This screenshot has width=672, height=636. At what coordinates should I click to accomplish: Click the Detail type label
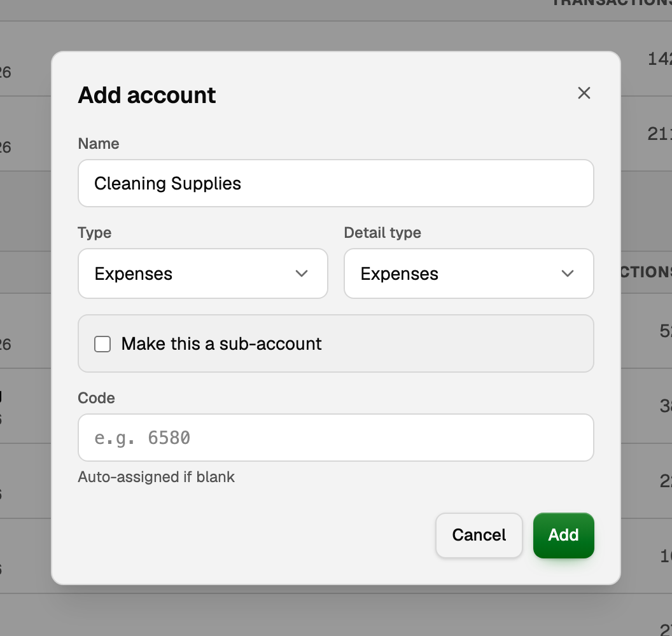point(382,233)
